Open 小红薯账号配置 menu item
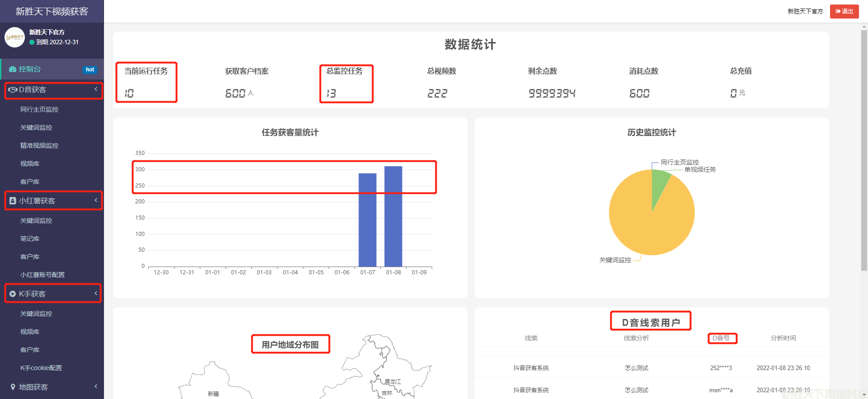This screenshot has width=868, height=399. click(x=42, y=275)
